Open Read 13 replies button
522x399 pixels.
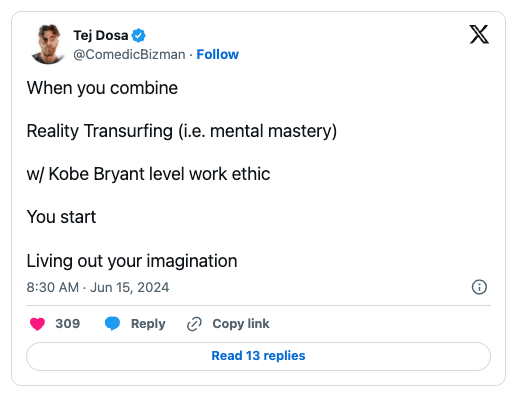(x=258, y=356)
